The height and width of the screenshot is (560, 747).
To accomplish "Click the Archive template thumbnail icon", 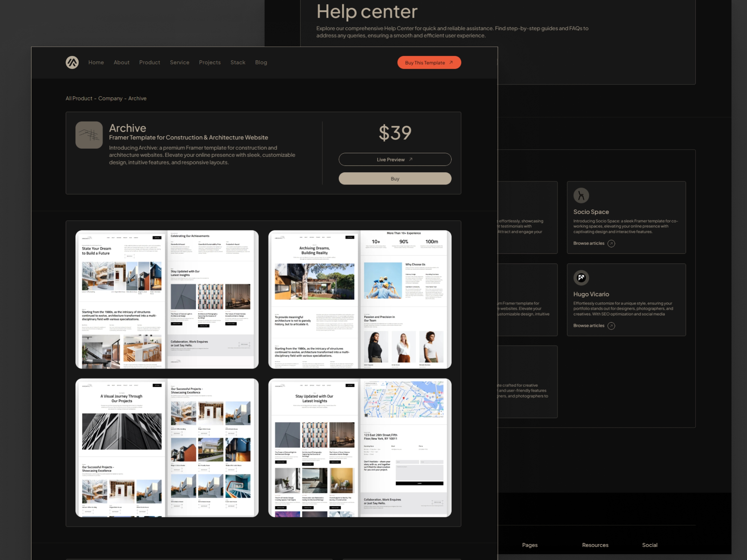I will (x=90, y=134).
